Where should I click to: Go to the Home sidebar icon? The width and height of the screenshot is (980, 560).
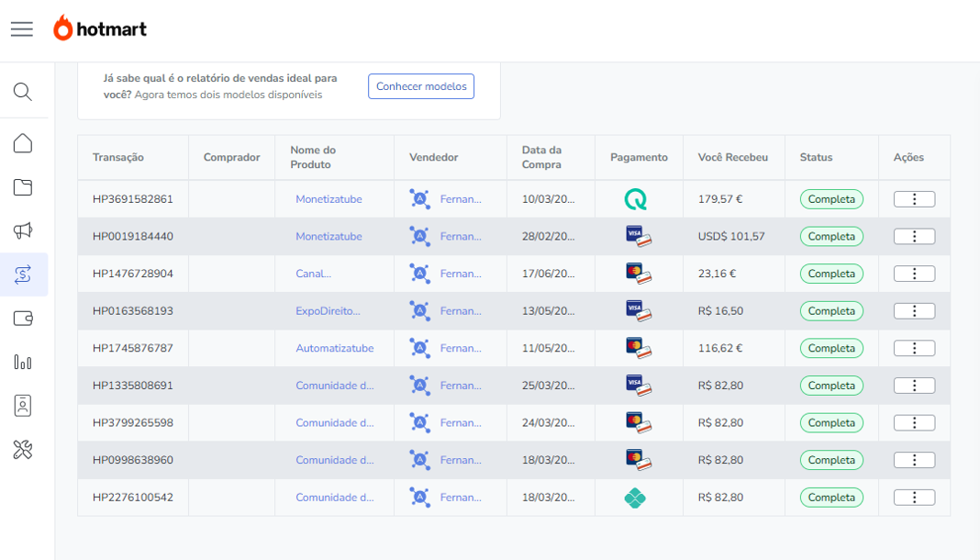pos(23,143)
